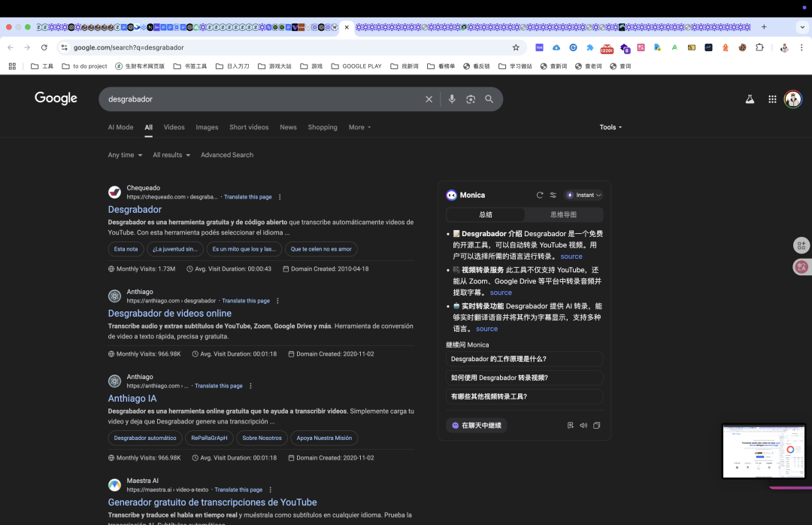Switch to AI Mode tab
Image resolution: width=812 pixels, height=525 pixels.
(x=120, y=127)
